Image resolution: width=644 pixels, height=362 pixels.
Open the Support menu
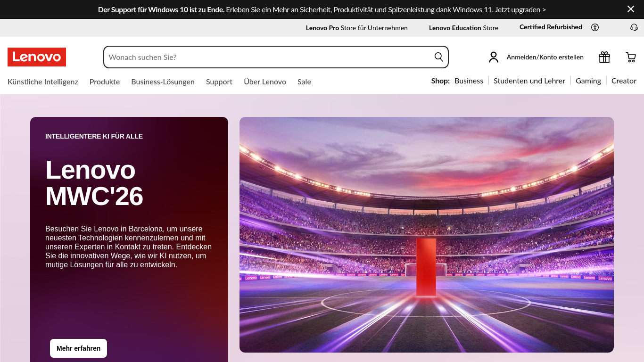[219, 82]
